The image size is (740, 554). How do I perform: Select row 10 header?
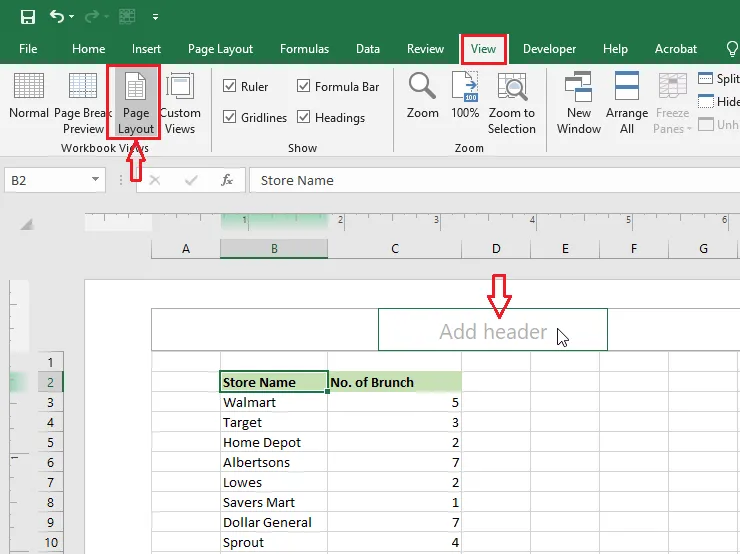(50, 542)
